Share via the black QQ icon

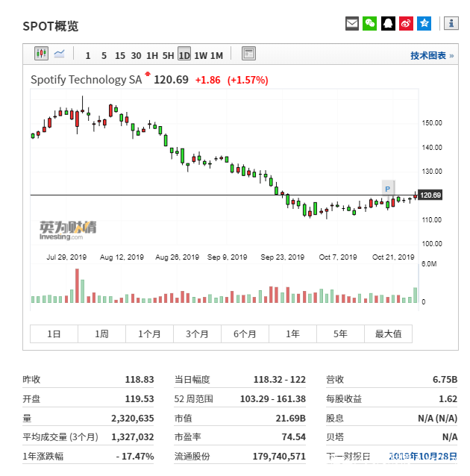pyautogui.click(x=388, y=23)
